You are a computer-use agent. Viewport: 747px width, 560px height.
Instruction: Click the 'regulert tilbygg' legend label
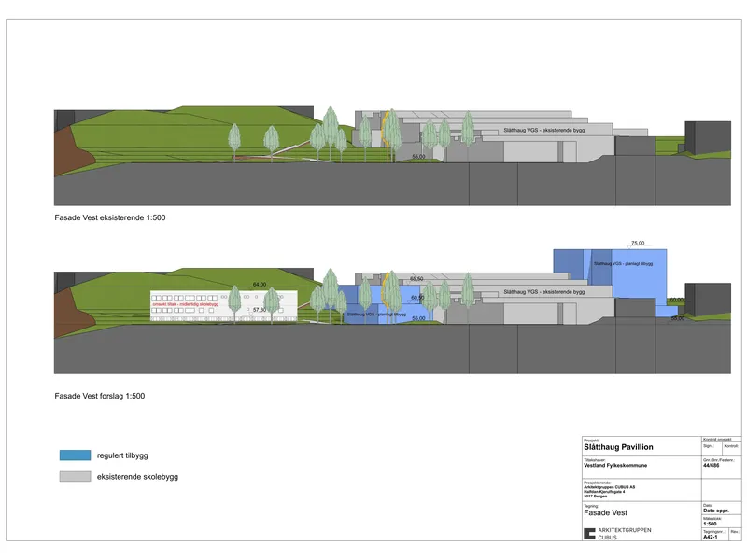click(122, 455)
